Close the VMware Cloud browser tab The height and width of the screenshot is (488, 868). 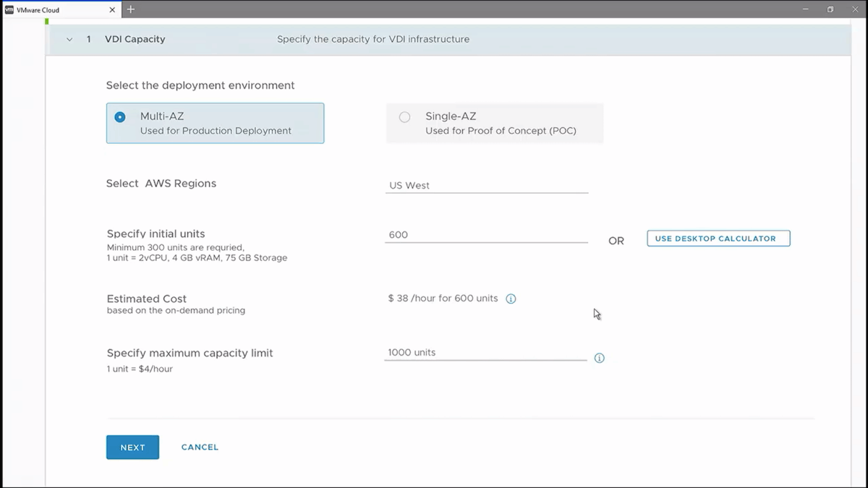coord(112,10)
